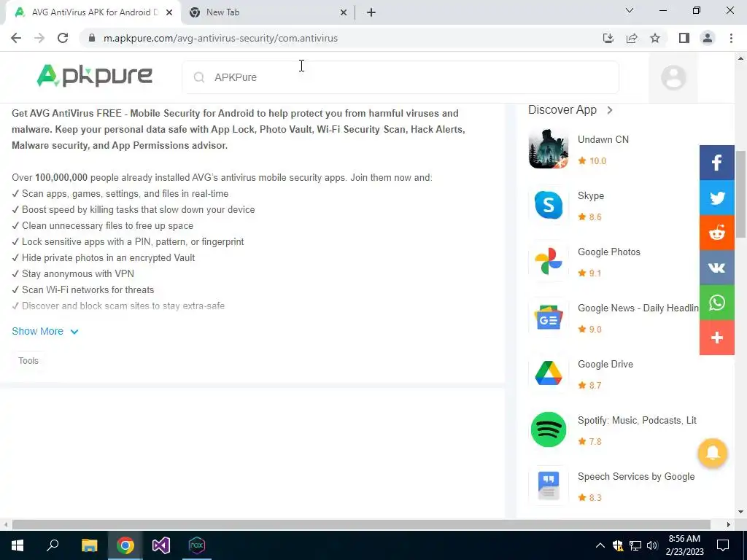747x560 pixels.
Task: Open the Google Drive title link
Action: 605,365
